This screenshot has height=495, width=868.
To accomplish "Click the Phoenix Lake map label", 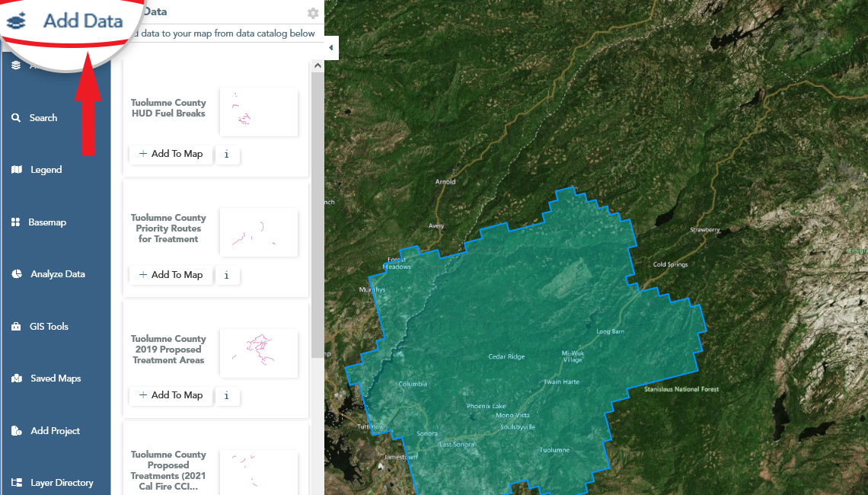I will 486,407.
